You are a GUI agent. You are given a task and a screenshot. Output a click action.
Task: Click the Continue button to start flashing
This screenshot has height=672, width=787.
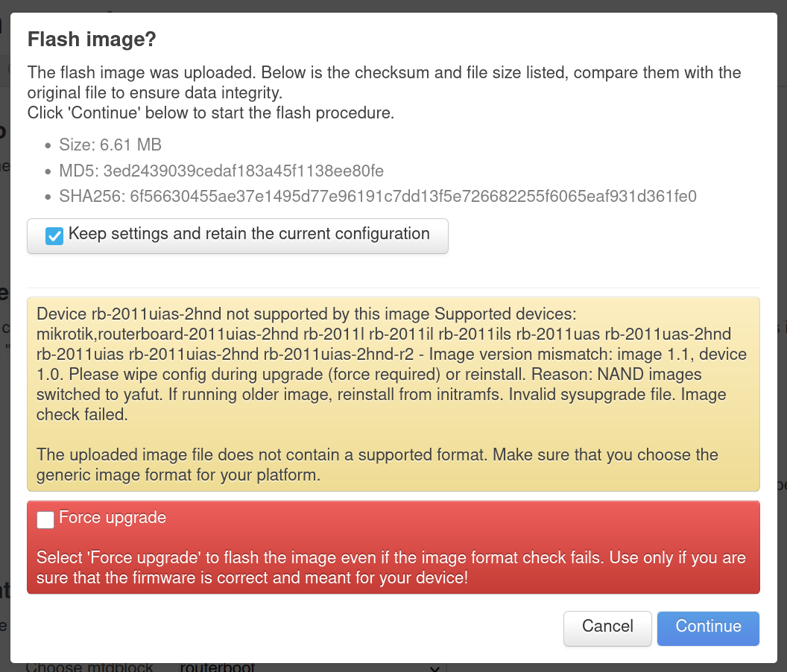(x=708, y=628)
